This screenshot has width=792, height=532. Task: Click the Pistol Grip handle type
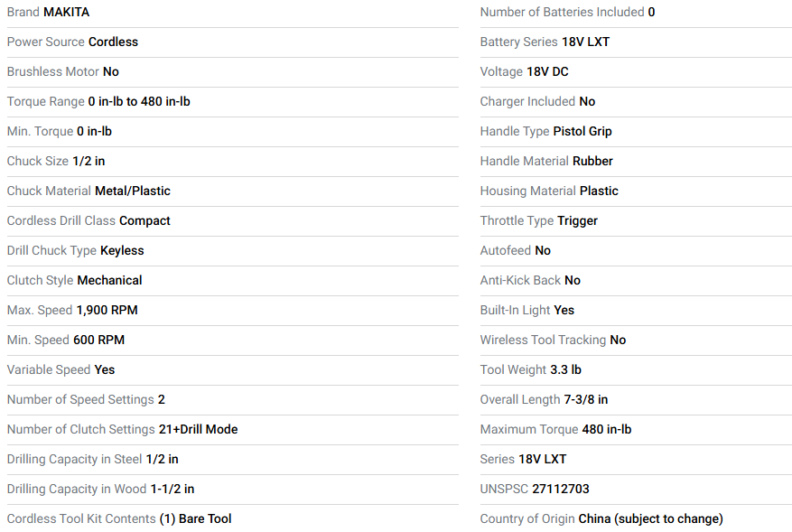click(582, 131)
